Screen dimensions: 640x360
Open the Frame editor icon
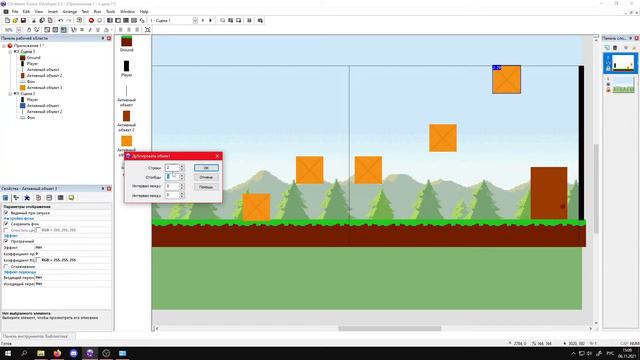tap(118, 20)
